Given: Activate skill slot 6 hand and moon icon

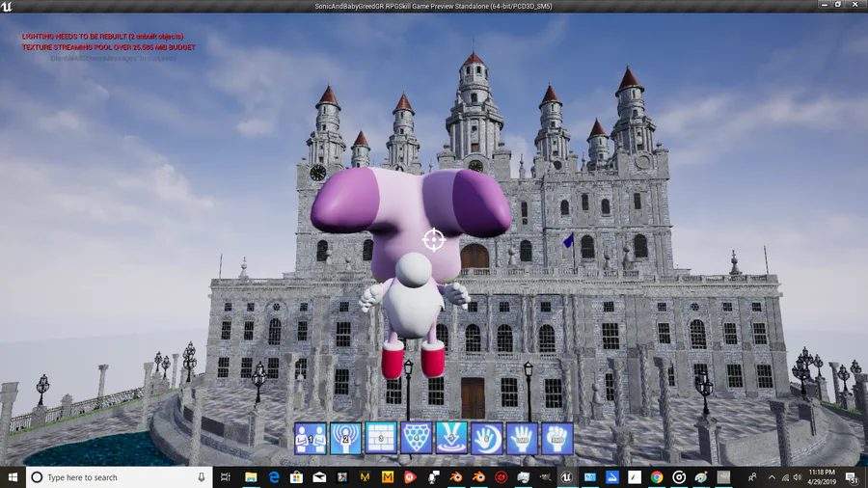Looking at the screenshot, I should (x=487, y=438).
